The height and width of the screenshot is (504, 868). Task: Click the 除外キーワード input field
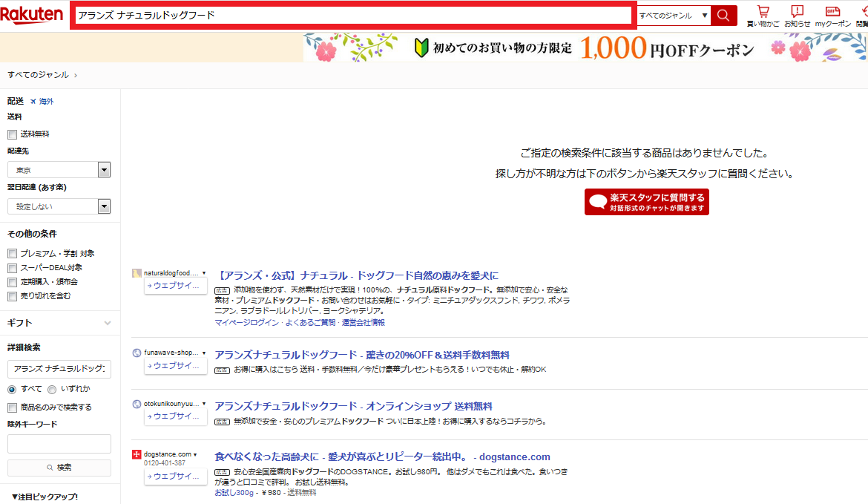click(59, 444)
